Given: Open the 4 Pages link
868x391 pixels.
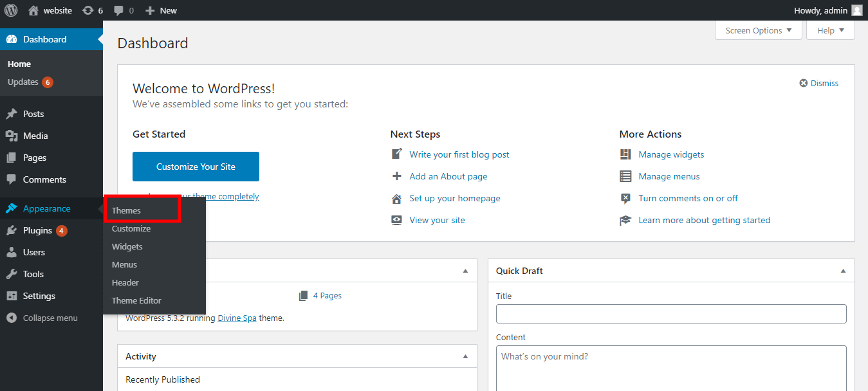Looking at the screenshot, I should 328,296.
